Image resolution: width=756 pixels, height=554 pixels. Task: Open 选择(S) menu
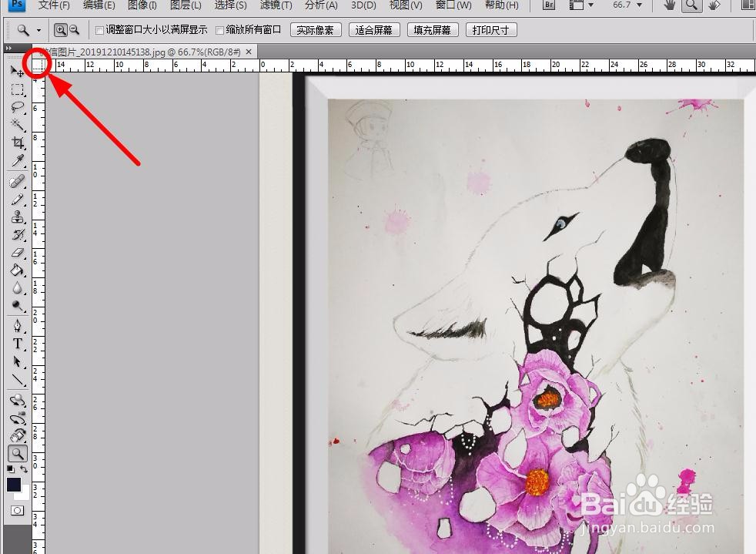pyautogui.click(x=230, y=5)
